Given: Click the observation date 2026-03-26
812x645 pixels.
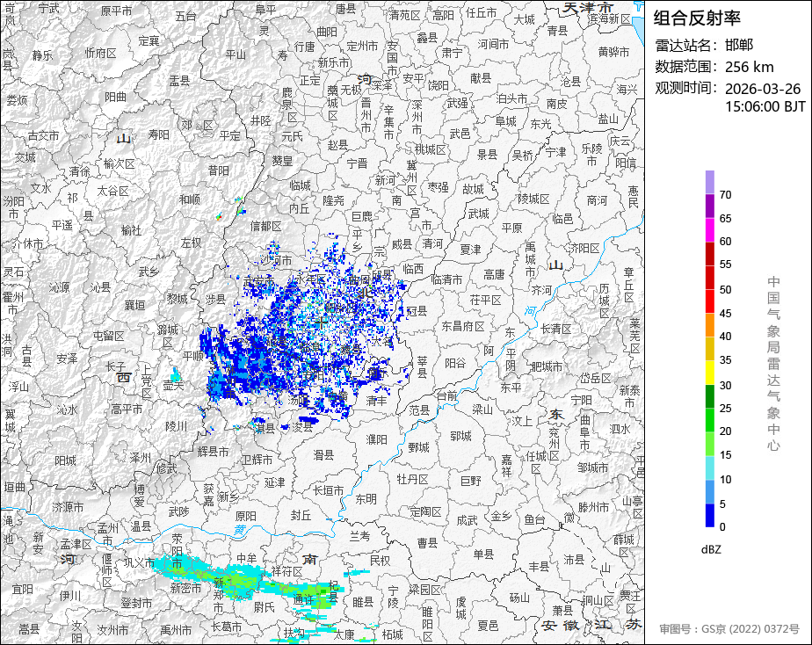Looking at the screenshot, I should click(x=762, y=89).
